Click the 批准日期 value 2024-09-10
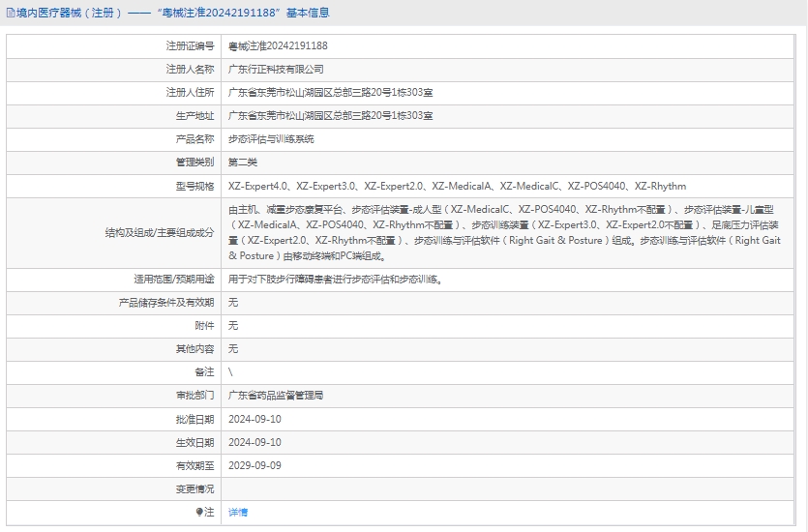The height and width of the screenshot is (532, 808). [254, 419]
